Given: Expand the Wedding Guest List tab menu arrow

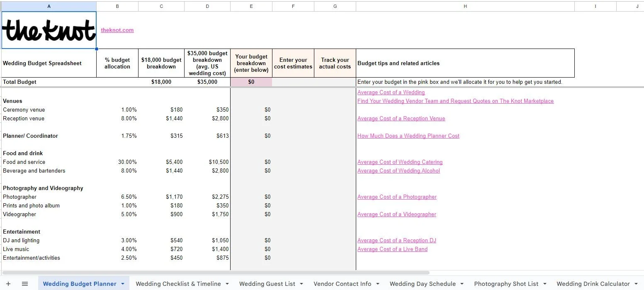Looking at the screenshot, I should 301,284.
